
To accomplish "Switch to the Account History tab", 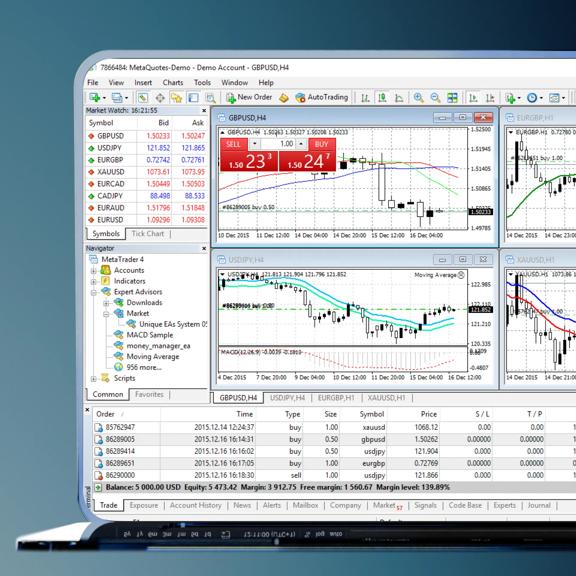I will pos(195,505).
